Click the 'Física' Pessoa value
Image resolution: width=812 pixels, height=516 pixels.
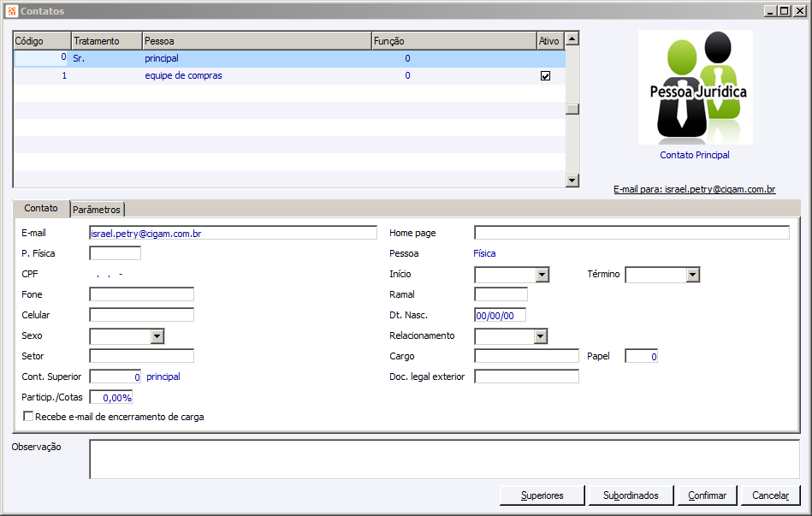484,253
